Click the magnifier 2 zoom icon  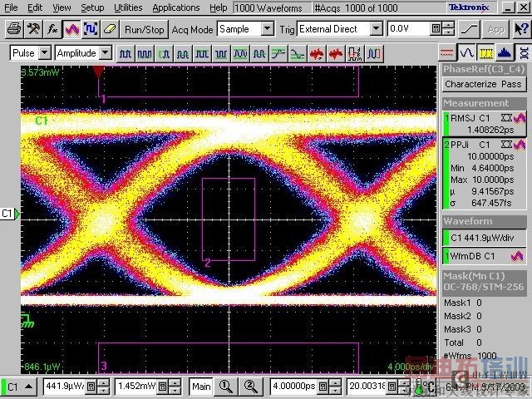coord(251,387)
